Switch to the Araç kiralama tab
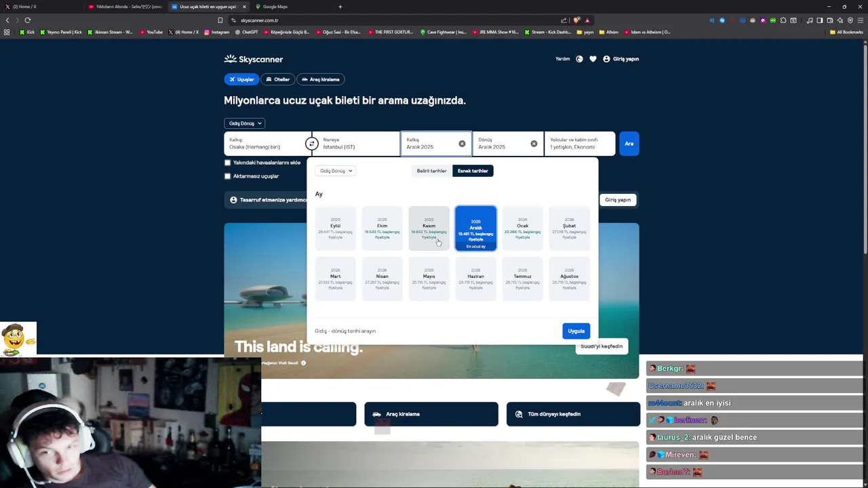868x488 pixels. pyautogui.click(x=321, y=79)
